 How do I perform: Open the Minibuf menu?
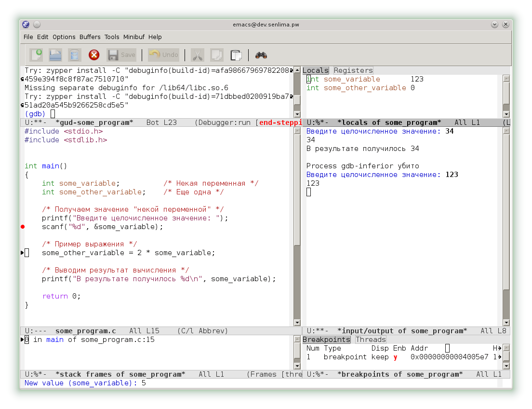(x=134, y=37)
